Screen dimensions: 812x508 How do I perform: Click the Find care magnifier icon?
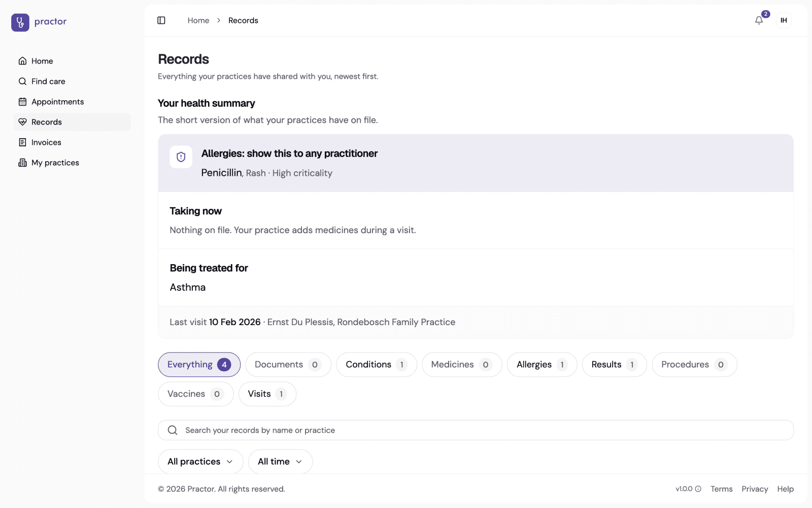pos(22,81)
